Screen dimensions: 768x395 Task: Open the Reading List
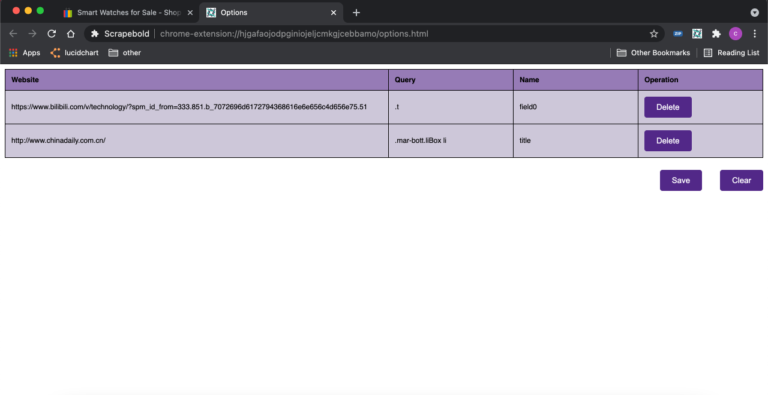pyautogui.click(x=731, y=53)
